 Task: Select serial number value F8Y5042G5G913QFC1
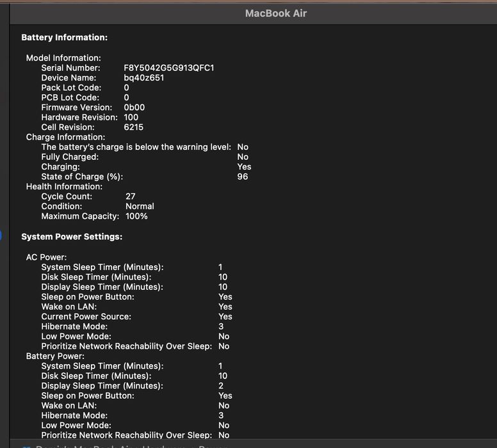click(169, 68)
